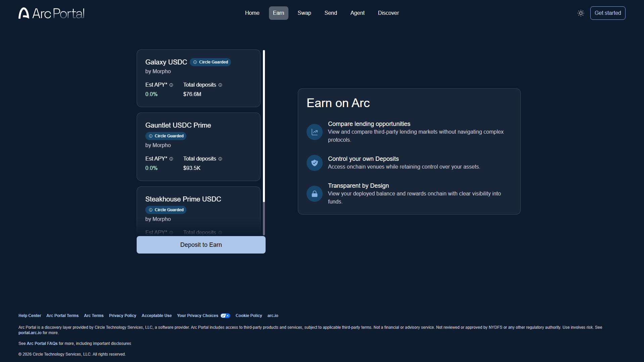The image size is (644, 362).
Task: Click the Est APY info icon in the Gauntlet USDC Prime card
Action: pos(171,159)
